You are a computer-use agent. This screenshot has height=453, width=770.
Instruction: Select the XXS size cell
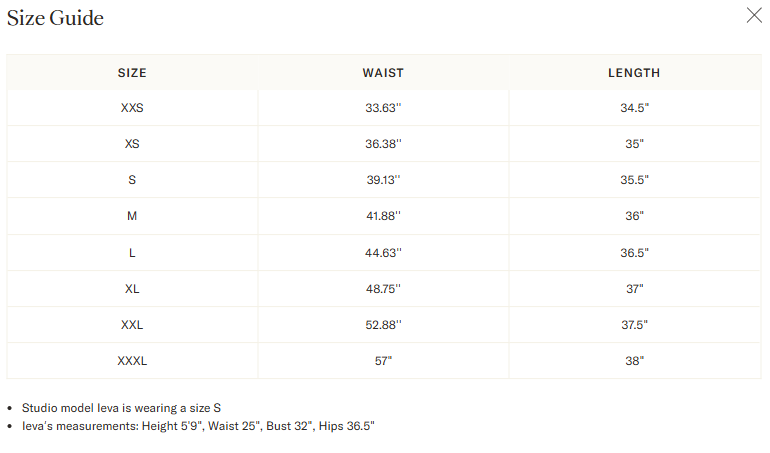click(132, 108)
